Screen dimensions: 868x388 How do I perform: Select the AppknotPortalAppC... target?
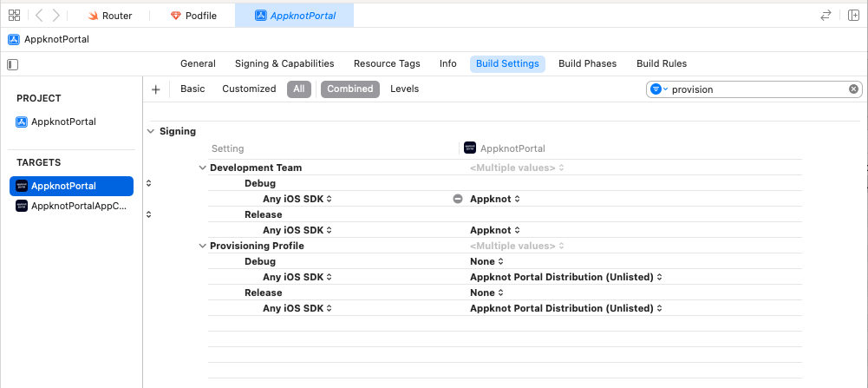pos(71,207)
